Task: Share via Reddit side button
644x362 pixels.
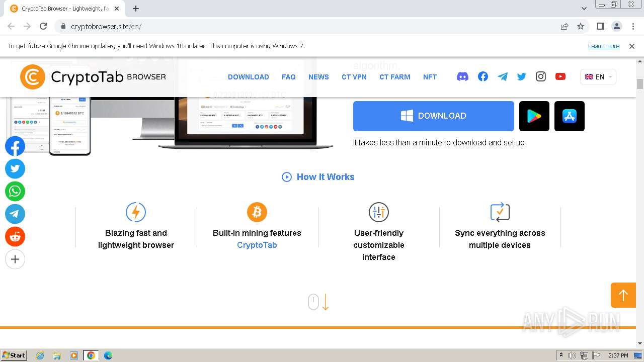Action: 15,237
